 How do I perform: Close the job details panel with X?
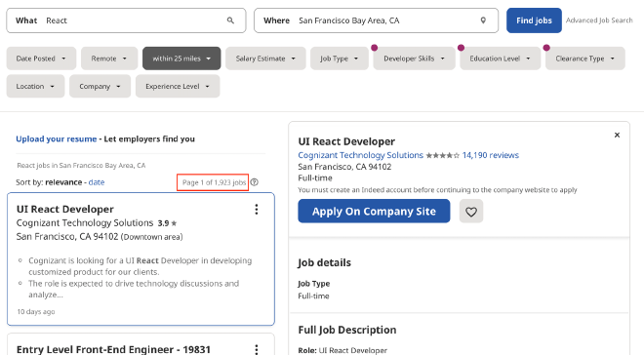617,135
